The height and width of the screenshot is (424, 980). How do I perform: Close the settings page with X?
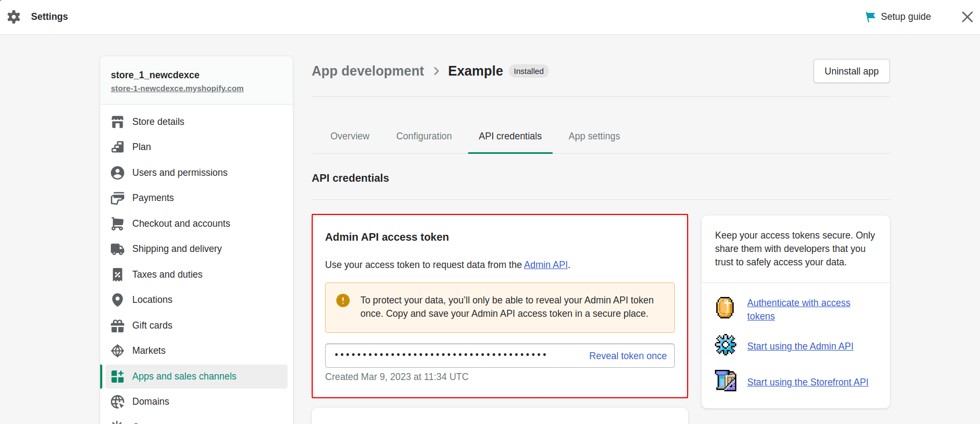point(967,17)
